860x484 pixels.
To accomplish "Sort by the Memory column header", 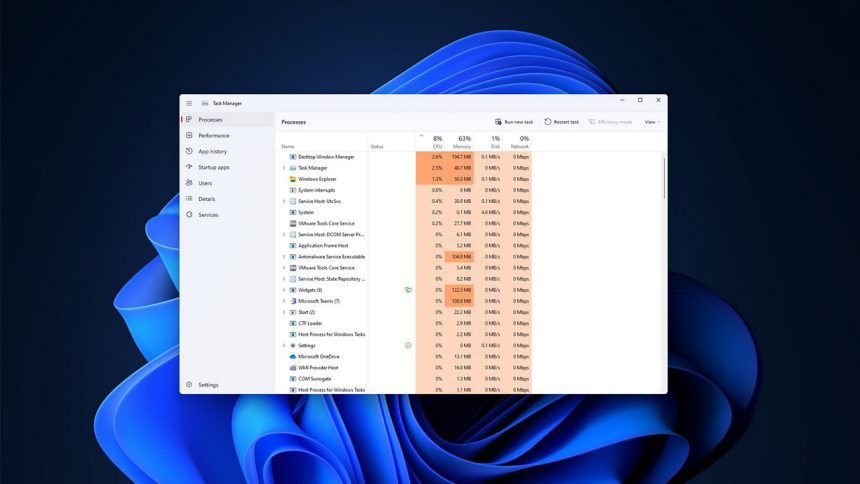I will [x=459, y=142].
